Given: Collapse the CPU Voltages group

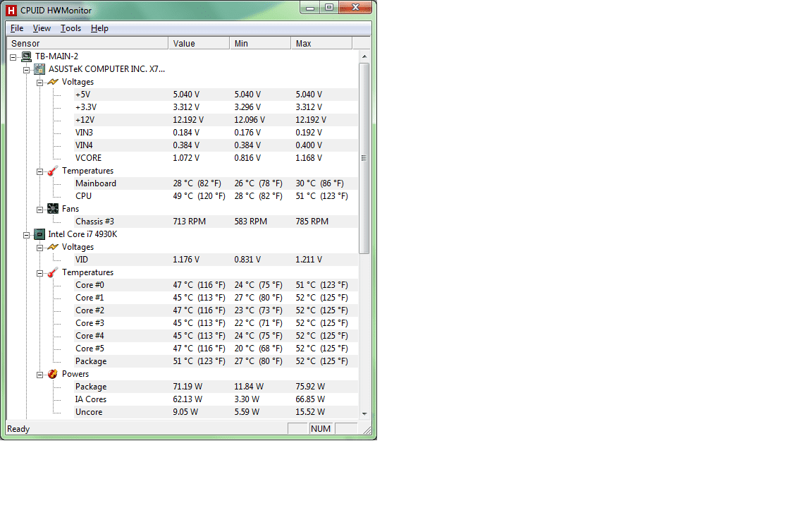Looking at the screenshot, I should click(x=40, y=248).
